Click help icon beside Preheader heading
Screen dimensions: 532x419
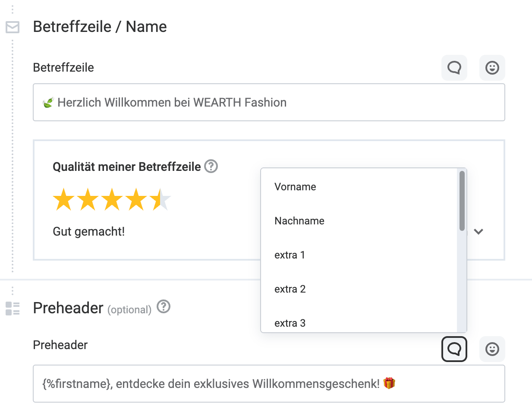pyautogui.click(x=164, y=307)
